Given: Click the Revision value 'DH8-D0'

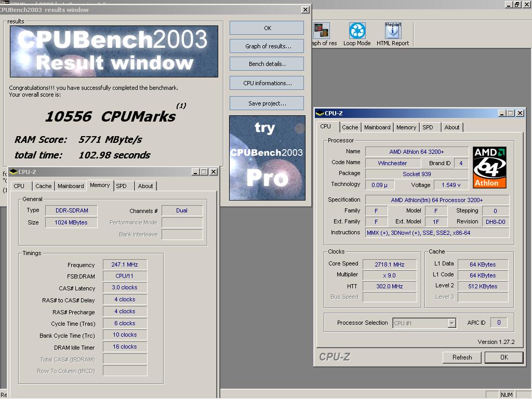Looking at the screenshot, I should pos(495,222).
